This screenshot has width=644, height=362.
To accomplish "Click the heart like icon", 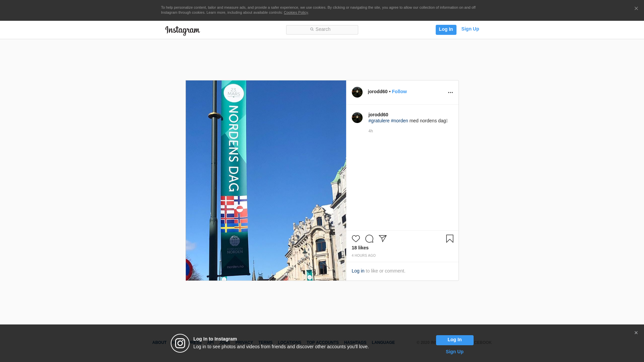I will [x=356, y=239].
